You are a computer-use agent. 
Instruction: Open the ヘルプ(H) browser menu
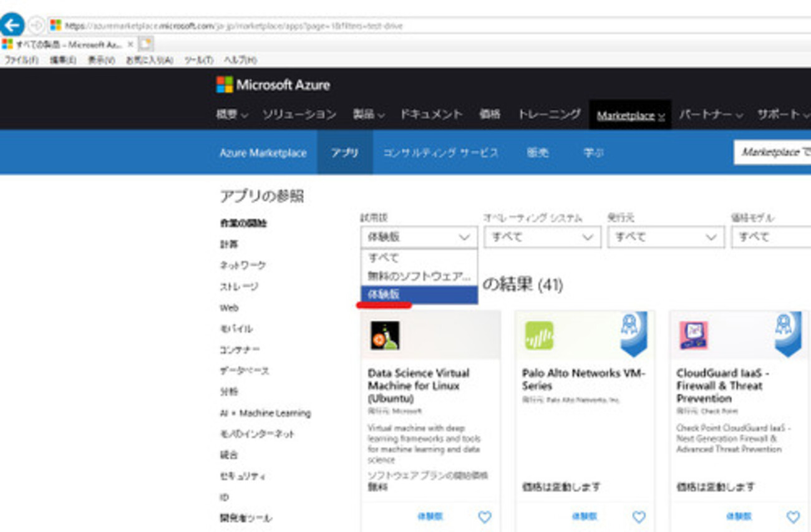(x=240, y=60)
